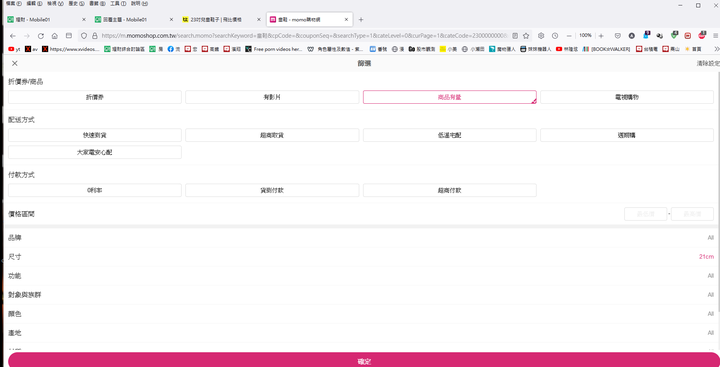This screenshot has width=720, height=367.
Task: Click the maximum price input field
Action: [x=692, y=214]
